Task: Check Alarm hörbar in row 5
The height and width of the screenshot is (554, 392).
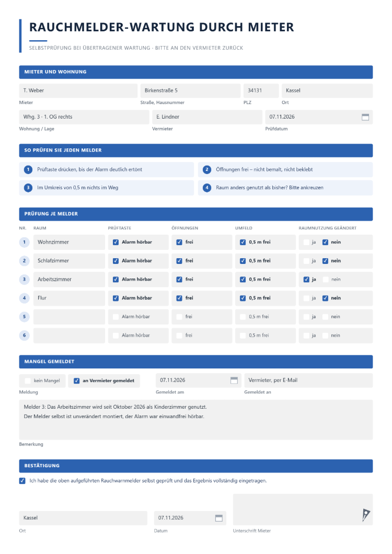Action: click(x=116, y=317)
